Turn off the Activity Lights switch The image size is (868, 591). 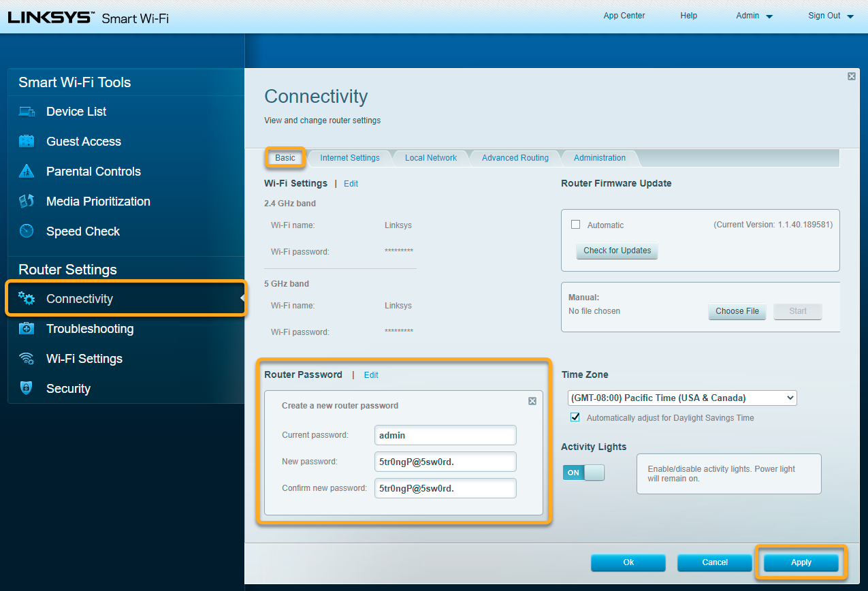(x=583, y=473)
